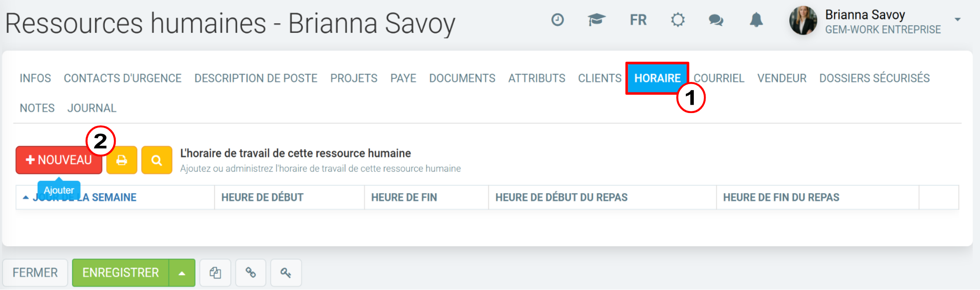Print the schedule with the printer icon
Viewport: 980px width, 290px height.
[x=122, y=160]
